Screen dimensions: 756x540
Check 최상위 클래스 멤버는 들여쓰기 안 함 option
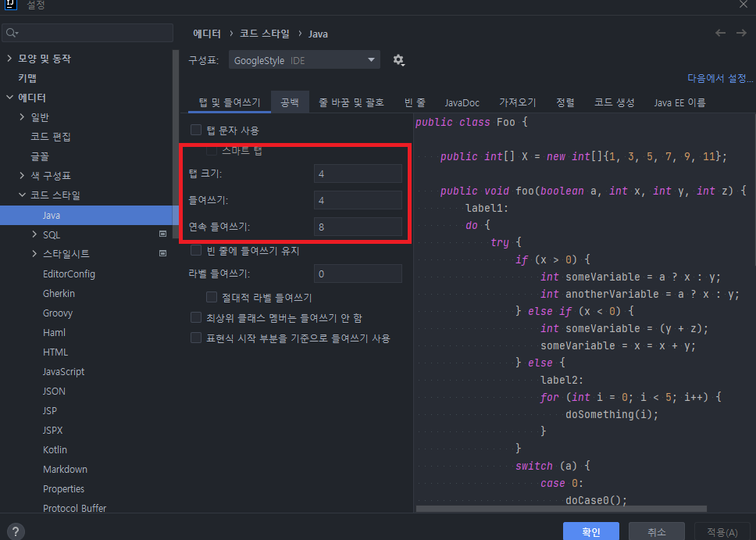click(x=195, y=317)
